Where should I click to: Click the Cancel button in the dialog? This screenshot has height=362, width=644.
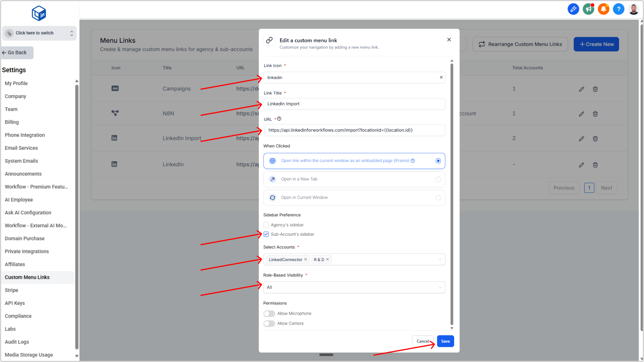[x=422, y=341]
